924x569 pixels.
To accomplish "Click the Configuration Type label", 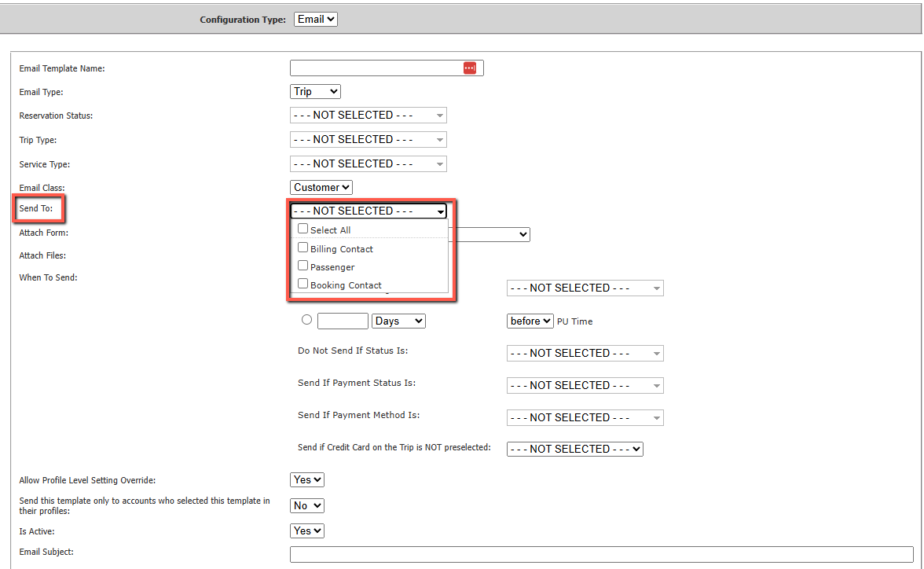I will [x=243, y=20].
